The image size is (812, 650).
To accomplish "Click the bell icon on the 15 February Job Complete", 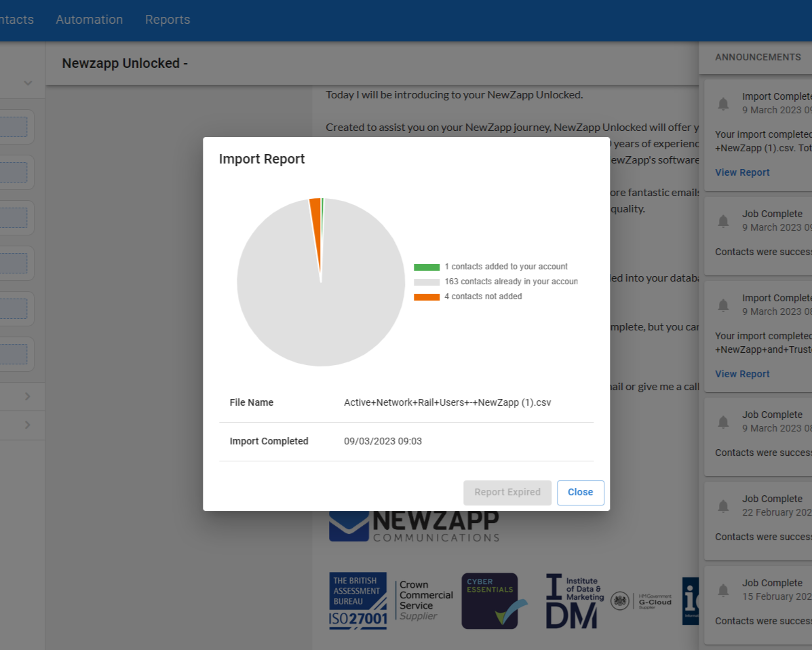I will click(723, 590).
